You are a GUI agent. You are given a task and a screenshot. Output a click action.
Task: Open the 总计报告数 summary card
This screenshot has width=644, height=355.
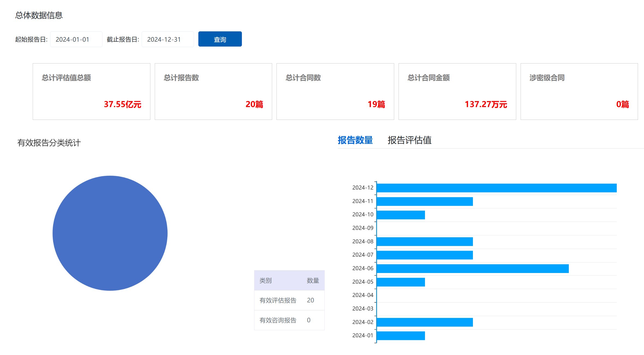coord(213,92)
